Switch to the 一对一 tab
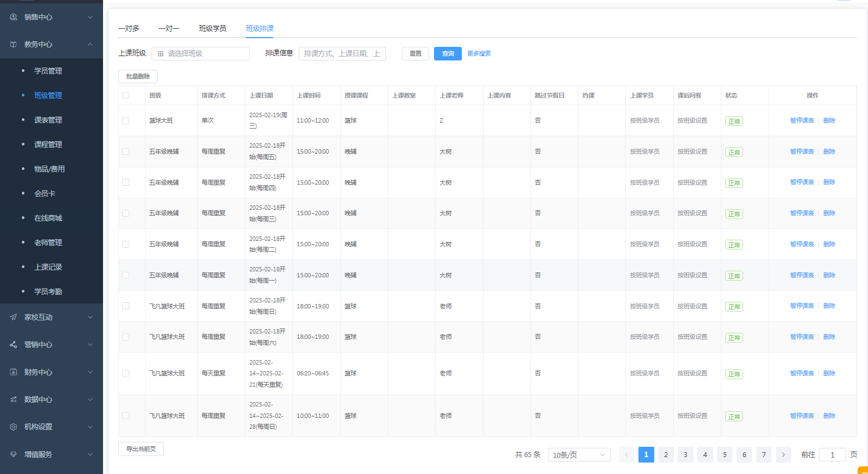The image size is (868, 474). click(x=169, y=28)
